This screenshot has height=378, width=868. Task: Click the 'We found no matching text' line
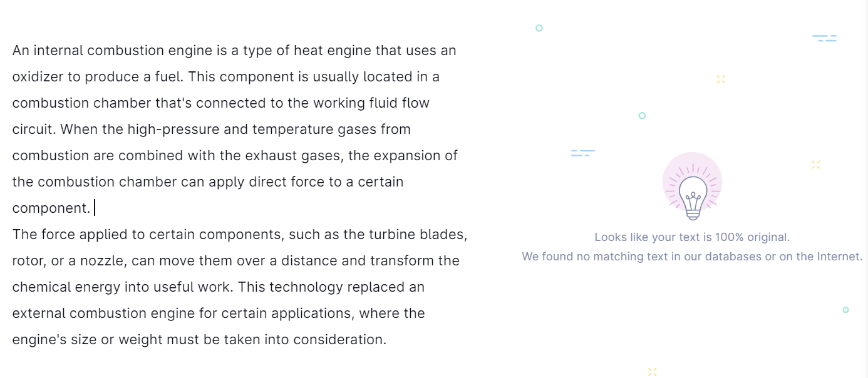coord(692,257)
